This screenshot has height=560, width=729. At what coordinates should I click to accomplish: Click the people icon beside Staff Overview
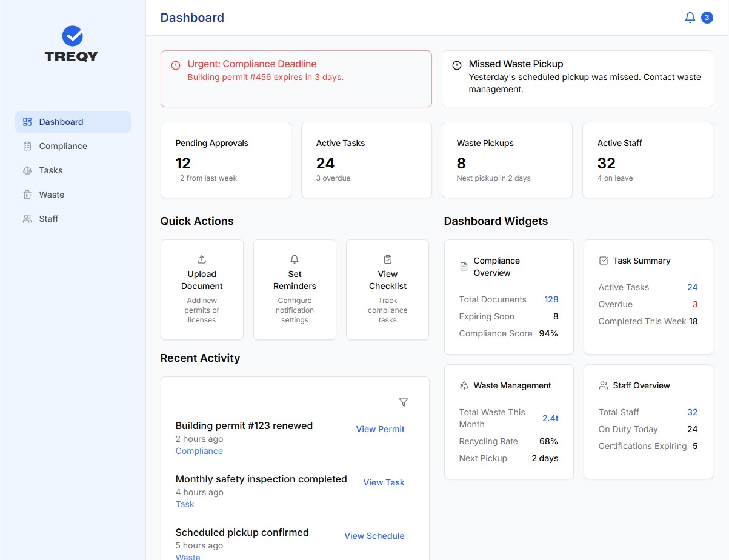pos(604,385)
